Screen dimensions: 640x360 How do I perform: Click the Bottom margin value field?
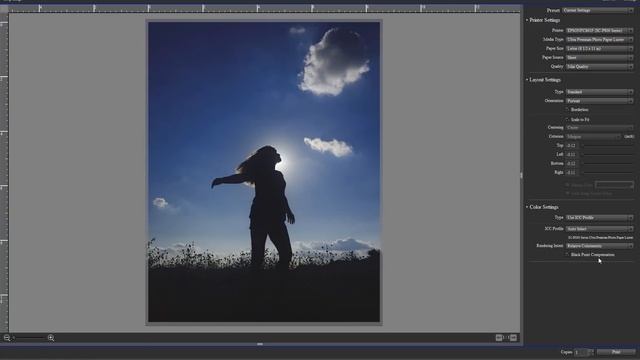coord(572,163)
